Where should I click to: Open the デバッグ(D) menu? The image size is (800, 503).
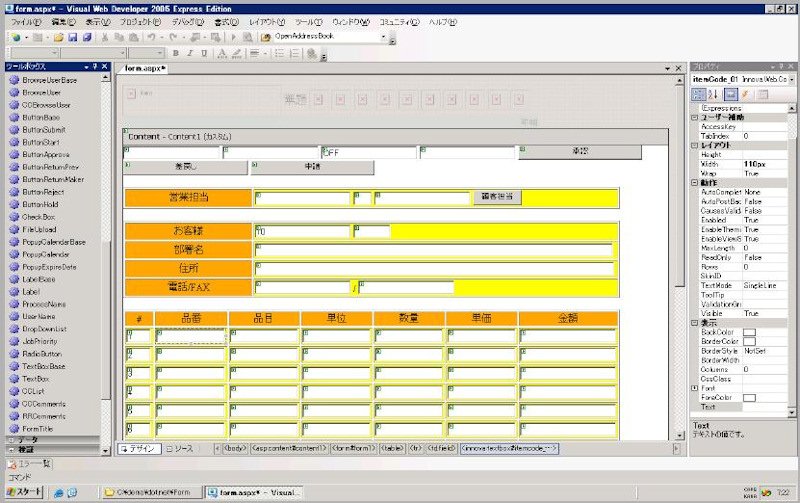(188, 22)
